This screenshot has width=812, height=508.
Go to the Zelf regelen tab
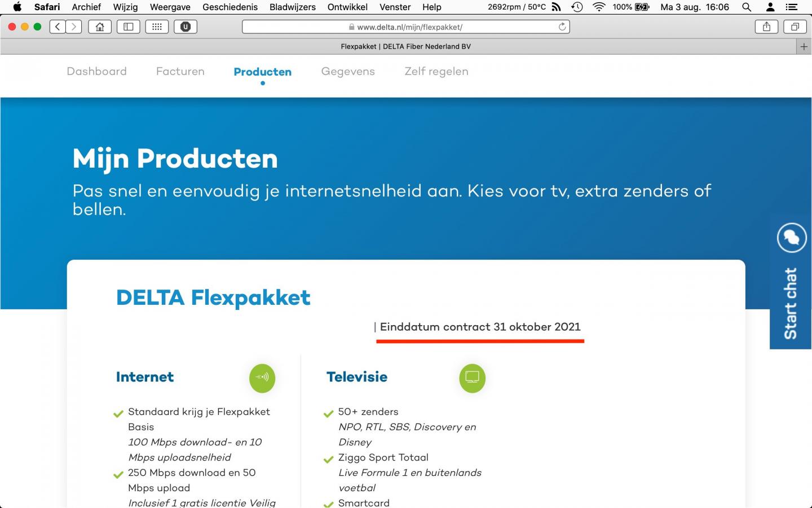(x=436, y=71)
